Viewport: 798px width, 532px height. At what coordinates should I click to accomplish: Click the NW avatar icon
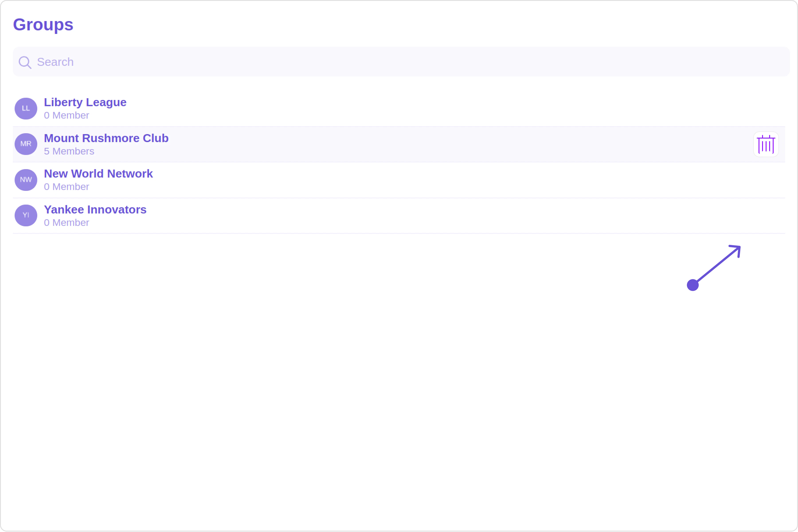pyautogui.click(x=26, y=180)
